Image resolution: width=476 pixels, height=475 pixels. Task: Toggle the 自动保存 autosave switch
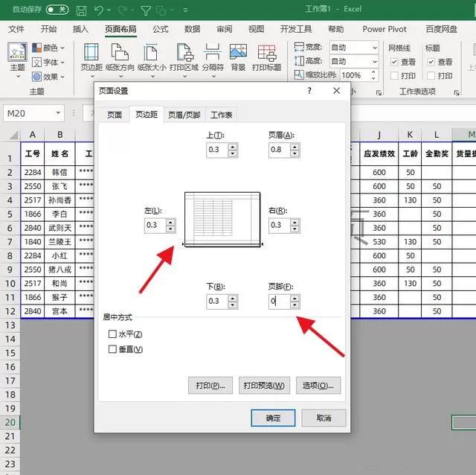coord(57,10)
